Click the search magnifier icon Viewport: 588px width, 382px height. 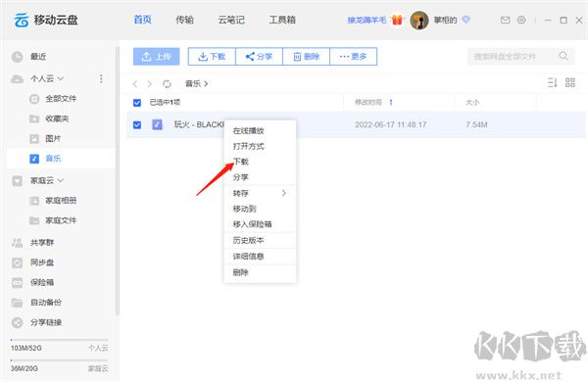coord(563,56)
